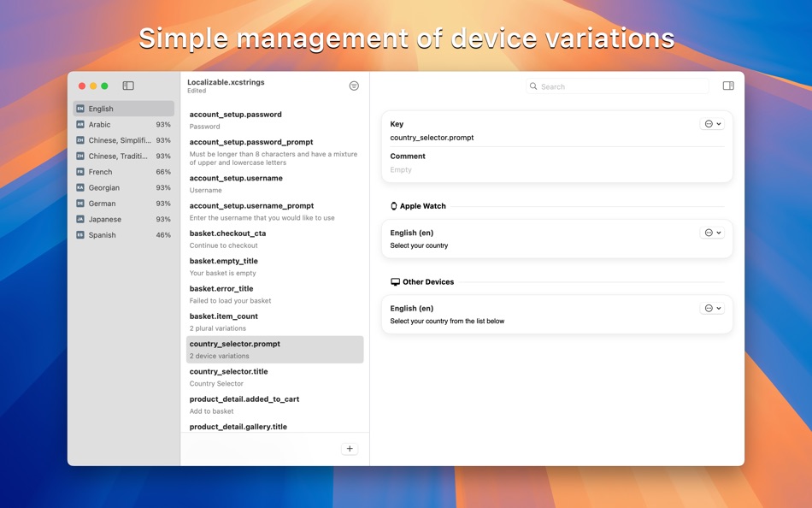Click the Georgian language badge icon

tap(80, 187)
